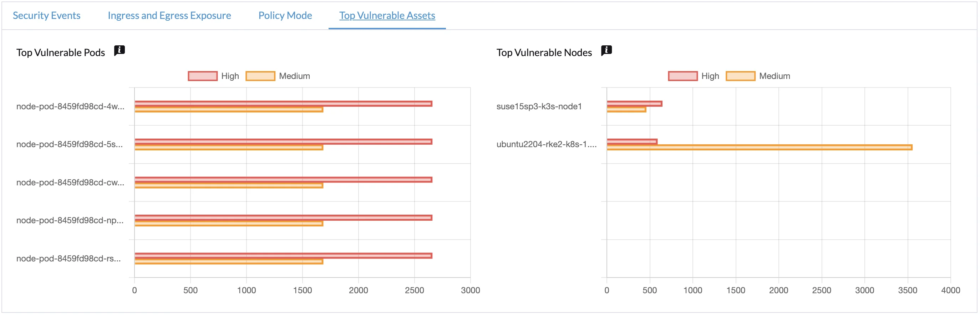Viewport: 980px width, 315px height.
Task: Click the node-pod-8459fd98cd-4w label
Action: [70, 107]
